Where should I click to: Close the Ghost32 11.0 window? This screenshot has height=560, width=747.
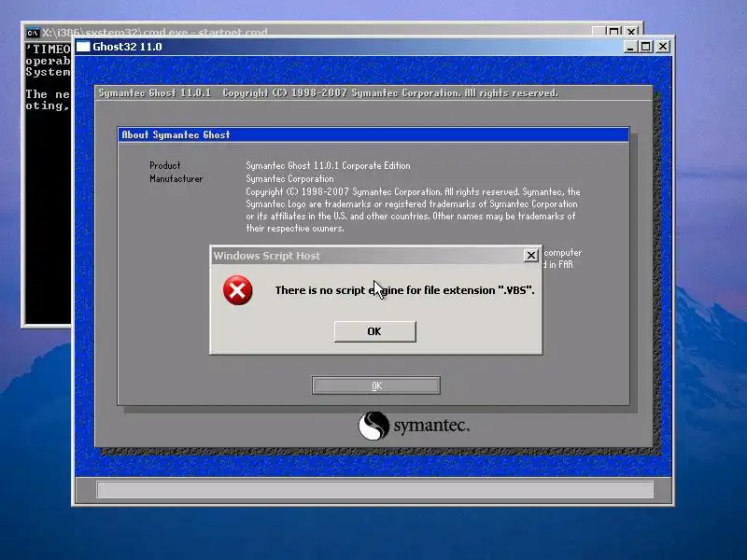point(663,46)
